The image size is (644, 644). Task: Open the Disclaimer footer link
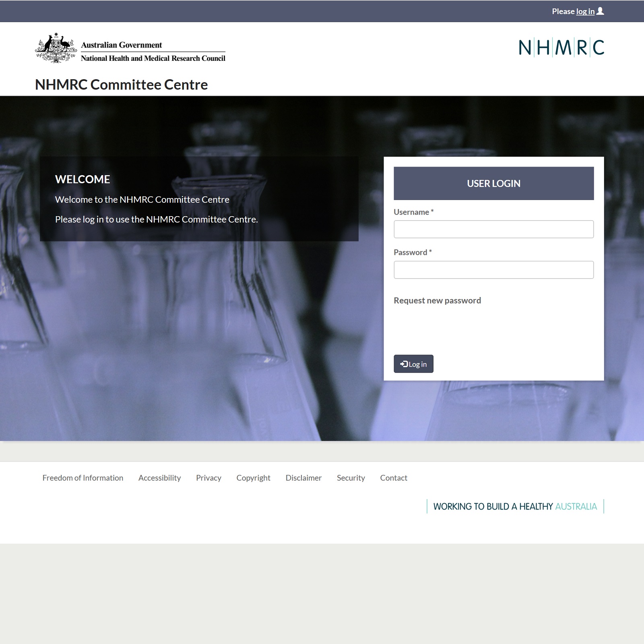(303, 478)
